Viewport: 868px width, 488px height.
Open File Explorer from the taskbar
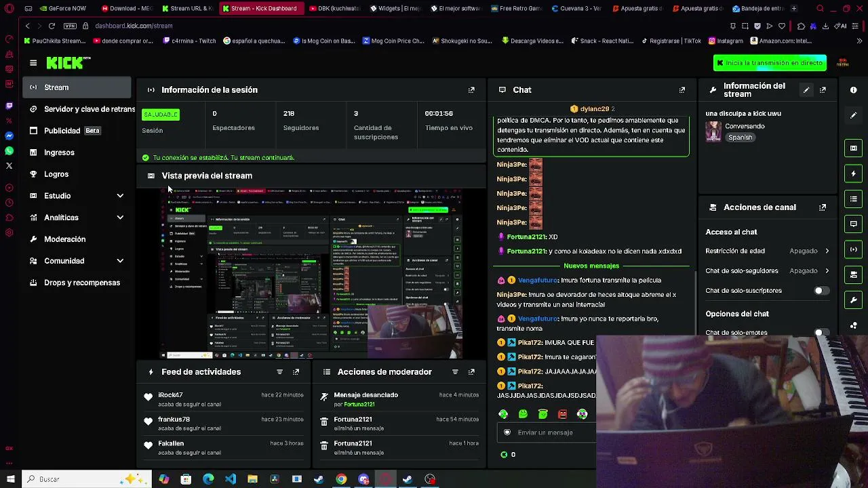252,479
